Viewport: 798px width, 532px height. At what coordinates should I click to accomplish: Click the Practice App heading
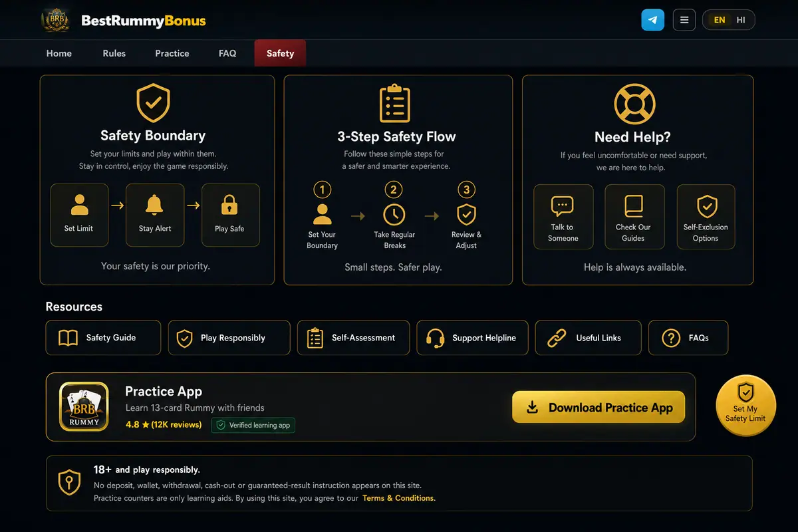click(164, 392)
